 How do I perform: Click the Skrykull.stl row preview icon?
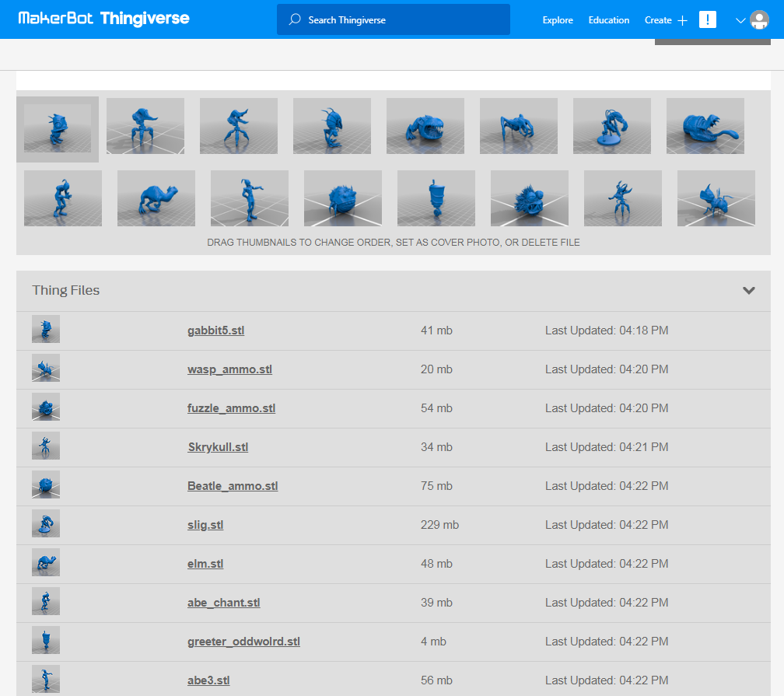[x=46, y=446]
